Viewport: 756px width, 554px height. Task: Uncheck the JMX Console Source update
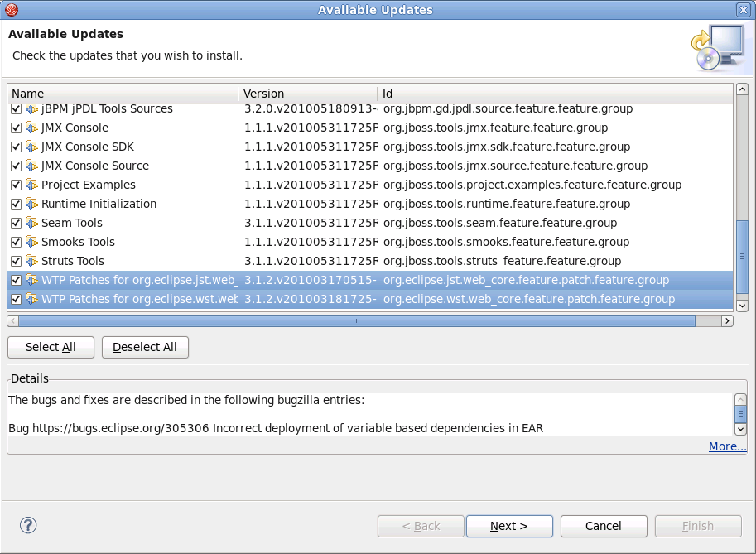pyautogui.click(x=16, y=166)
